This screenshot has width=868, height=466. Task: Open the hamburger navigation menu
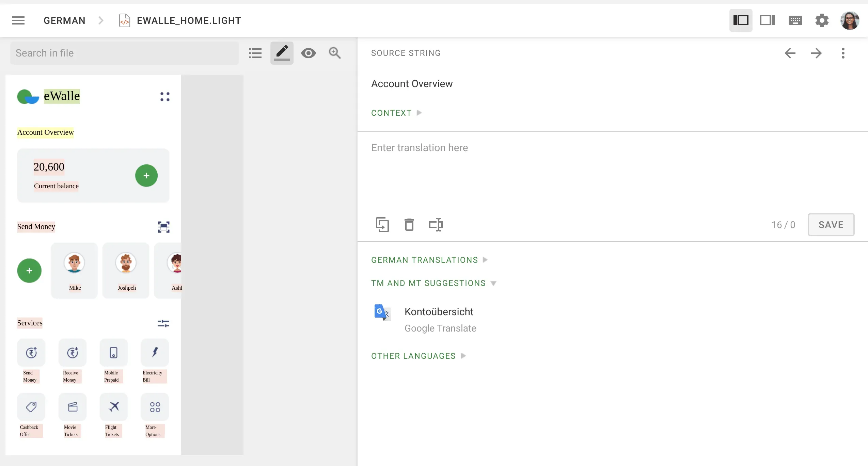point(18,20)
